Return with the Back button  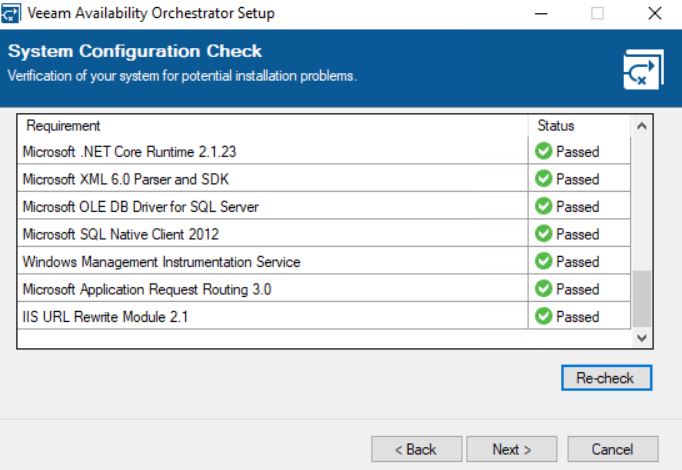point(416,449)
